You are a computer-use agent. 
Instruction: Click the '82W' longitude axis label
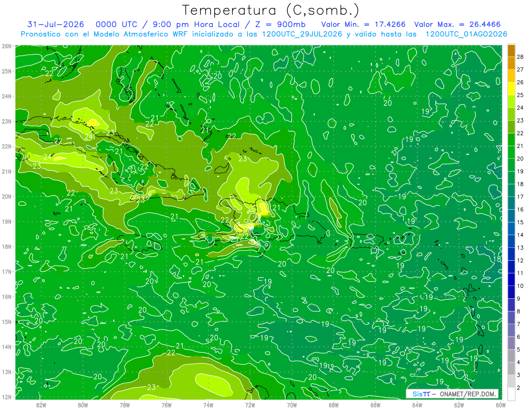(41, 405)
